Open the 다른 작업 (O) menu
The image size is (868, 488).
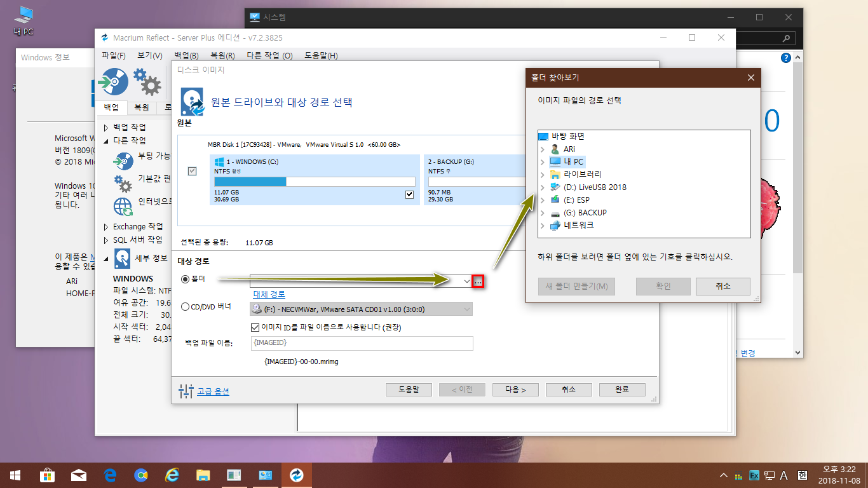tap(269, 56)
